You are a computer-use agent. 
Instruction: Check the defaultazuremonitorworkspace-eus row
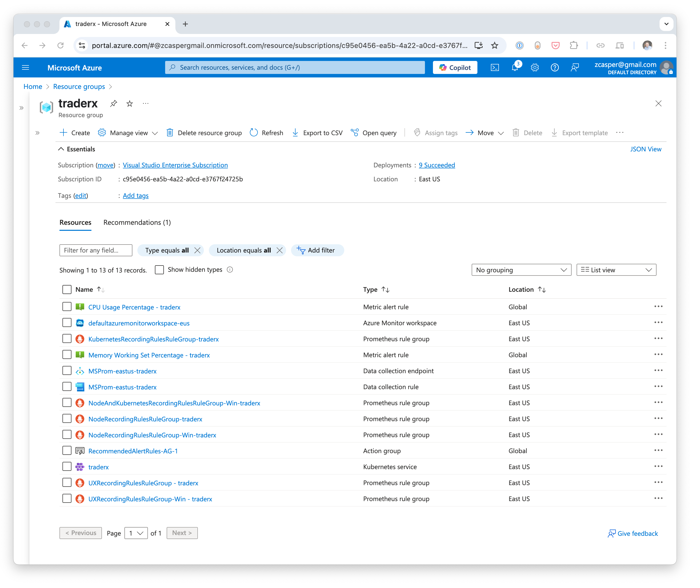(67, 323)
